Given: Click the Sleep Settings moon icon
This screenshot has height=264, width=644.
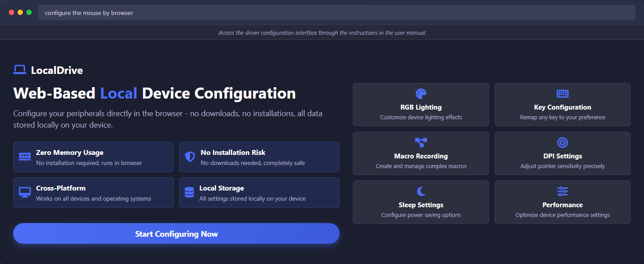Looking at the screenshot, I should [421, 191].
